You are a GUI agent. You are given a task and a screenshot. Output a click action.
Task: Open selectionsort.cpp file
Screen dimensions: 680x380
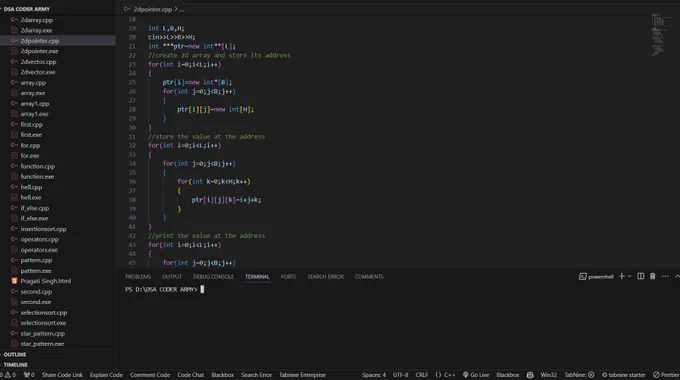click(x=44, y=312)
